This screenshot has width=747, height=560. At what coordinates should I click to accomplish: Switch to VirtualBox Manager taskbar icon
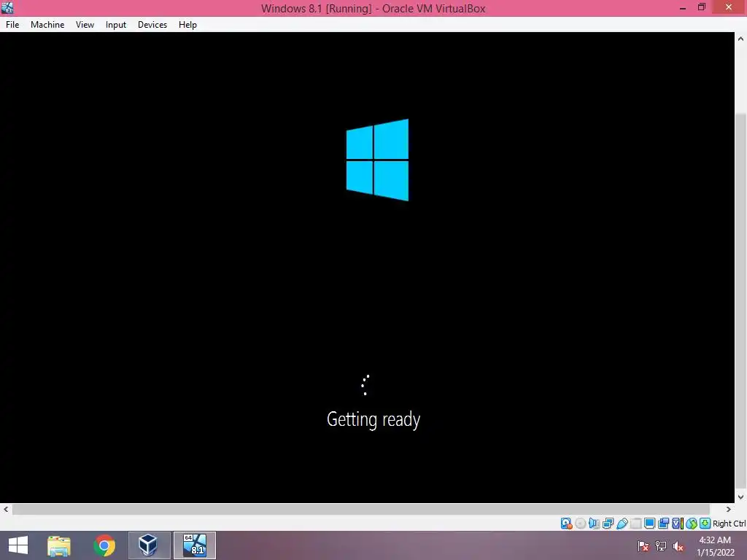149,545
